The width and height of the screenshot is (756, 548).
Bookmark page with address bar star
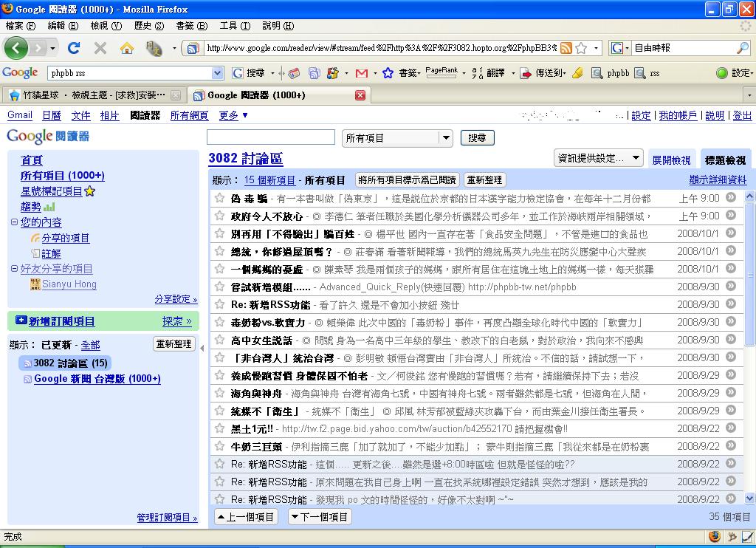point(582,48)
